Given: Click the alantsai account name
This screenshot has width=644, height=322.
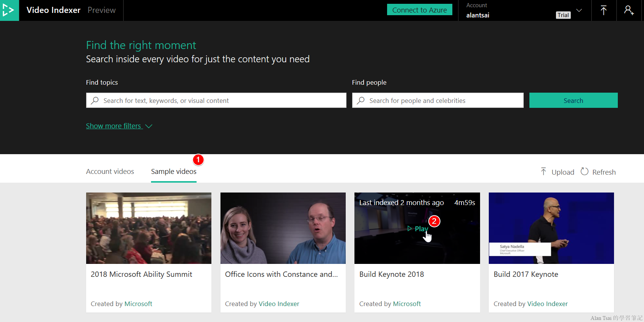Looking at the screenshot, I should [x=478, y=15].
